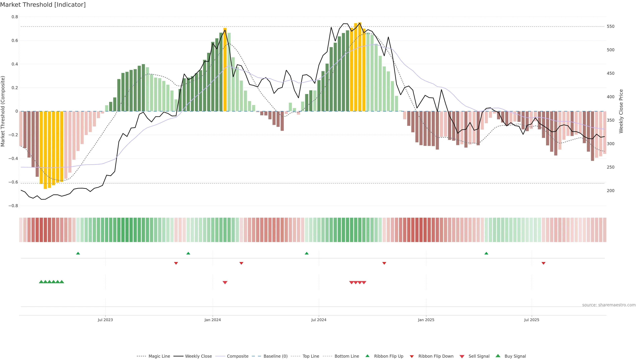Click the Market Threshold [Indicator] title
Screen dimensions: 644x362
click(43, 5)
